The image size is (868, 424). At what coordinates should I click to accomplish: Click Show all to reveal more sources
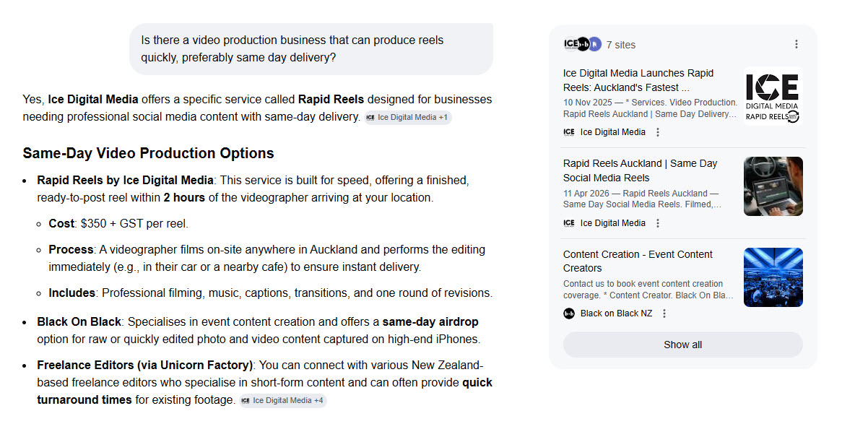click(x=682, y=345)
